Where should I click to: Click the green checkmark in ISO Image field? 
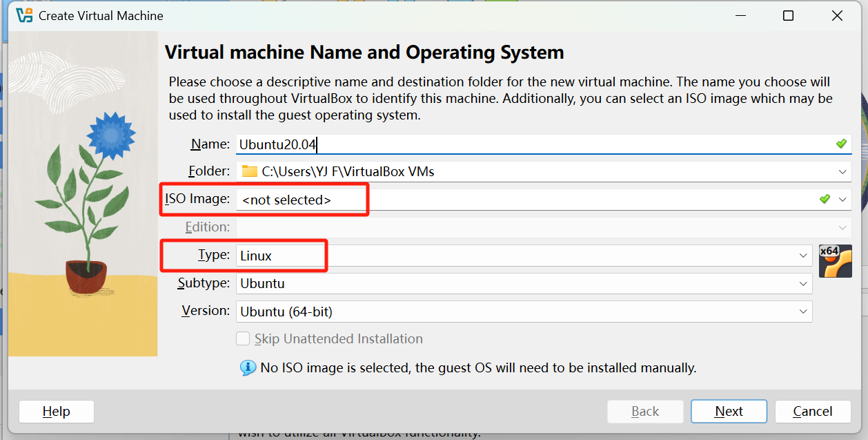click(825, 199)
